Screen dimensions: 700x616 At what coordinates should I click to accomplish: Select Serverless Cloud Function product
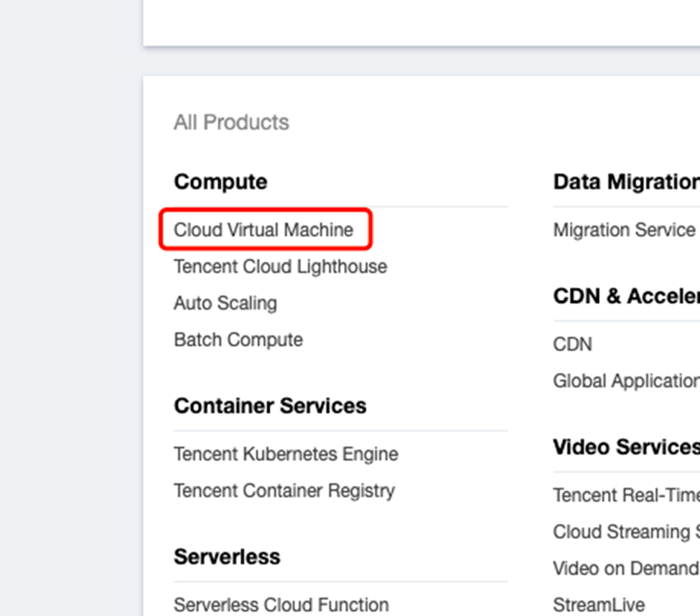click(281, 605)
